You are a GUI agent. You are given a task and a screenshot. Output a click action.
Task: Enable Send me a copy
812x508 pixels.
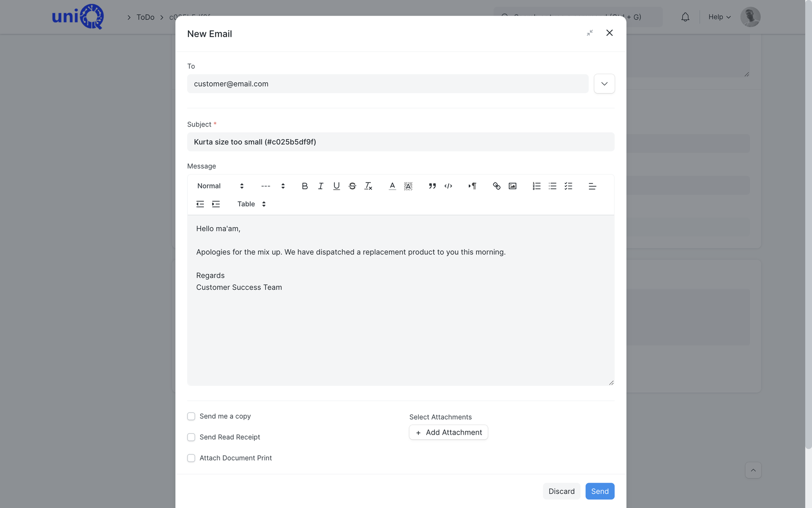click(191, 416)
